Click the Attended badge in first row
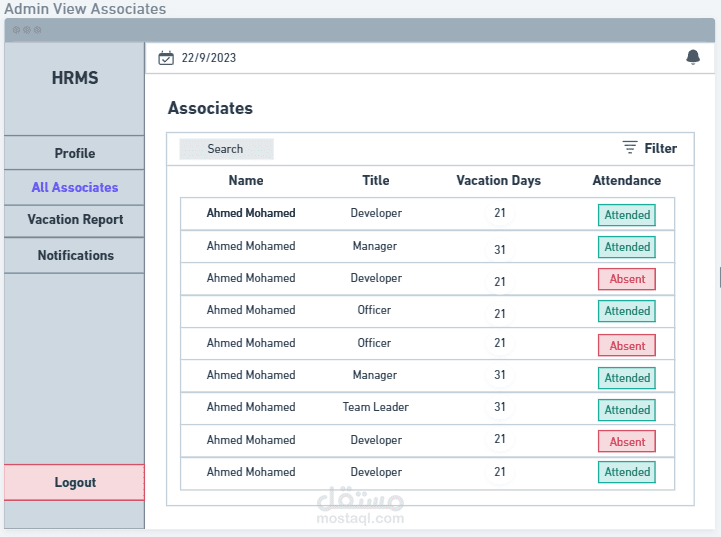 (627, 215)
